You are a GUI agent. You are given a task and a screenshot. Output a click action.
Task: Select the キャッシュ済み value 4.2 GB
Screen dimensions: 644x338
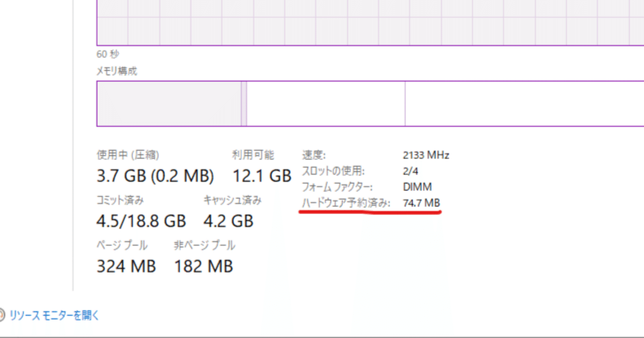[229, 221]
